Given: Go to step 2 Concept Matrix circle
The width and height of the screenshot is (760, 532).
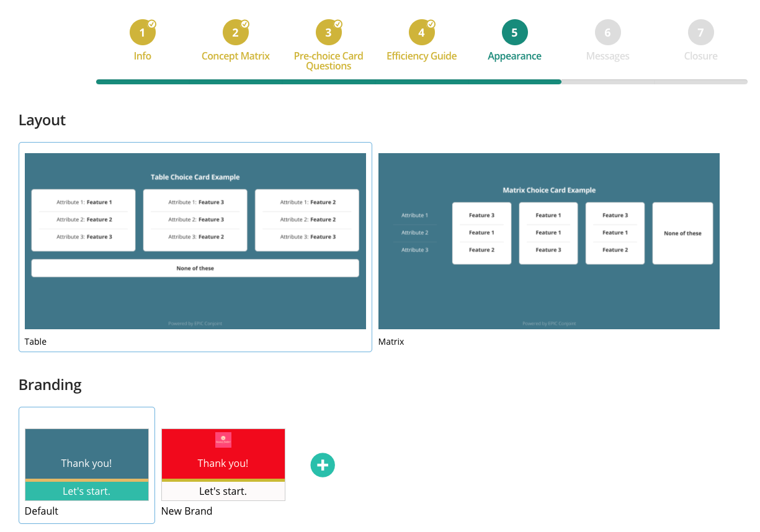Looking at the screenshot, I should pyautogui.click(x=235, y=33).
